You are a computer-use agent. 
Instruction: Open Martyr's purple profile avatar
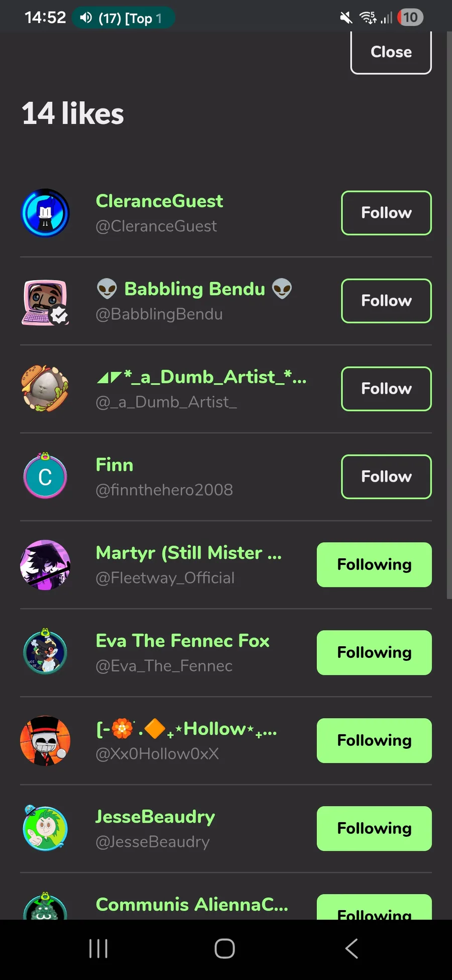45,565
